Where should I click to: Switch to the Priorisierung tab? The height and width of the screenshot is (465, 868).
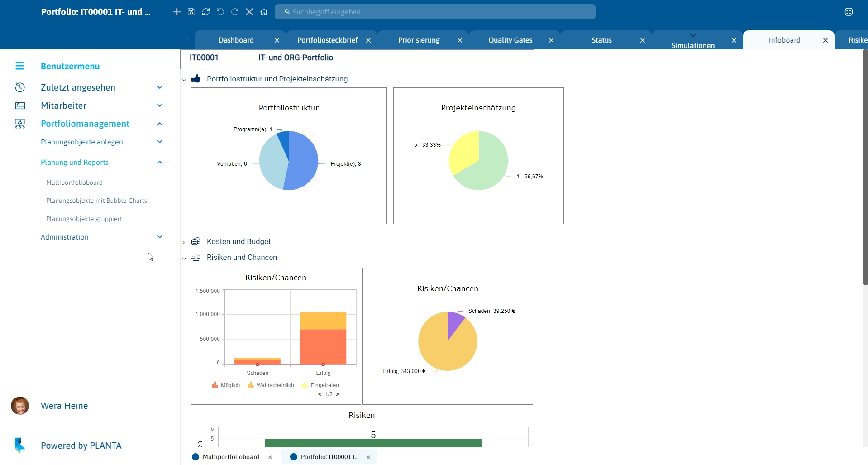tap(419, 40)
